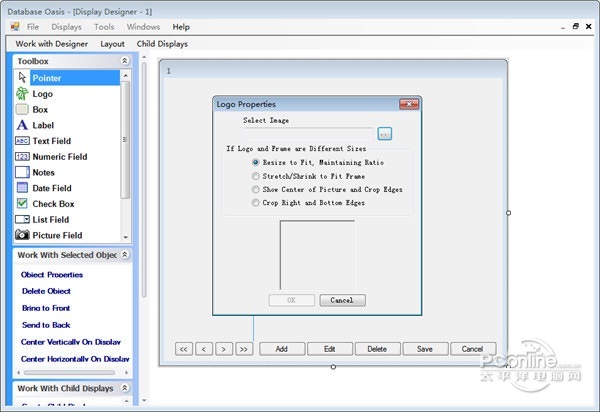Open the Child Displays menu
The image size is (600, 412).
(162, 44)
